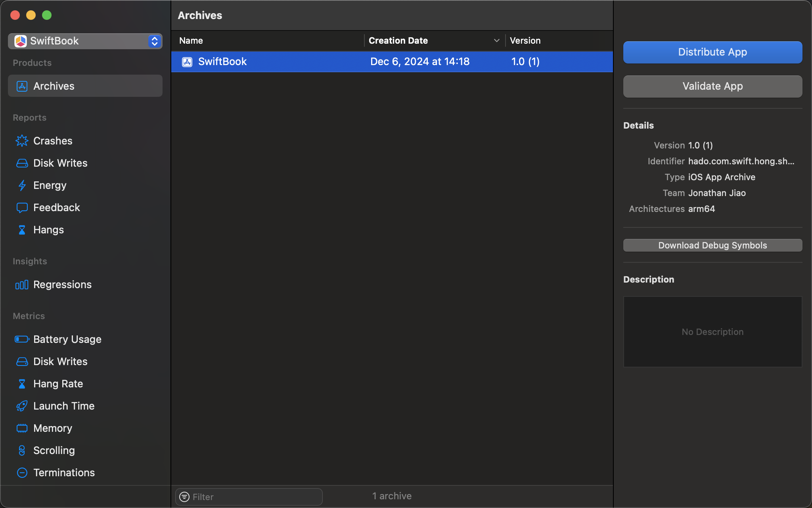Click the Battery Usage battery icon
Image resolution: width=812 pixels, height=508 pixels.
[22, 339]
